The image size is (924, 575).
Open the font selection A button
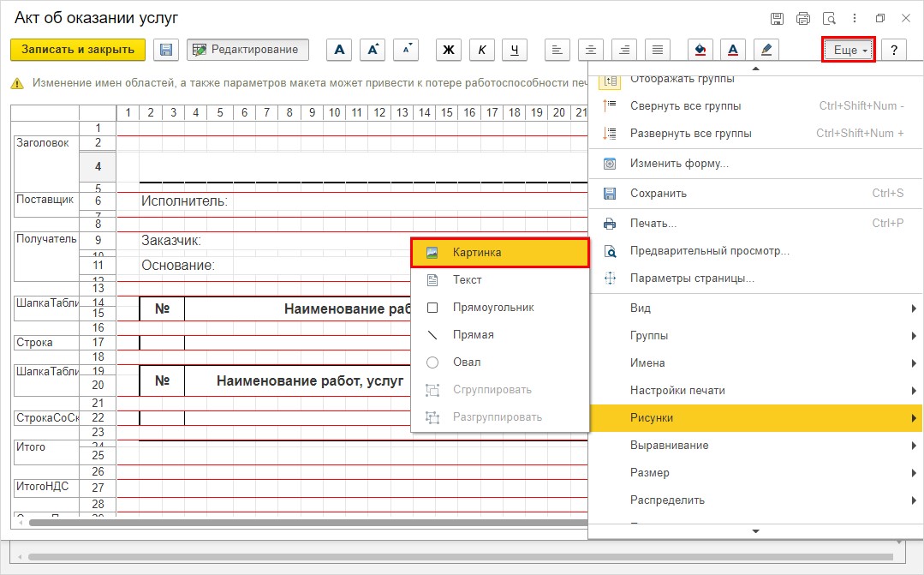pos(339,50)
